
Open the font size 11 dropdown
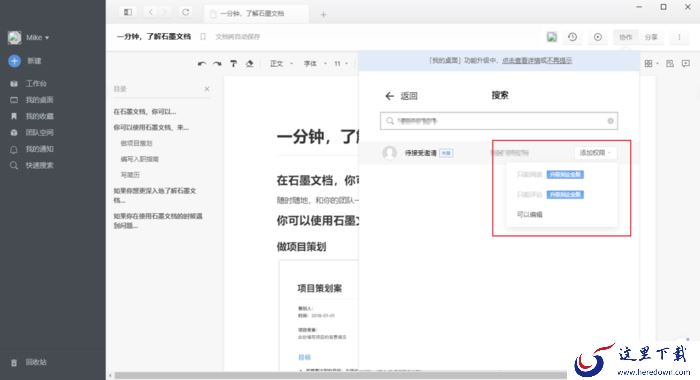click(x=341, y=64)
